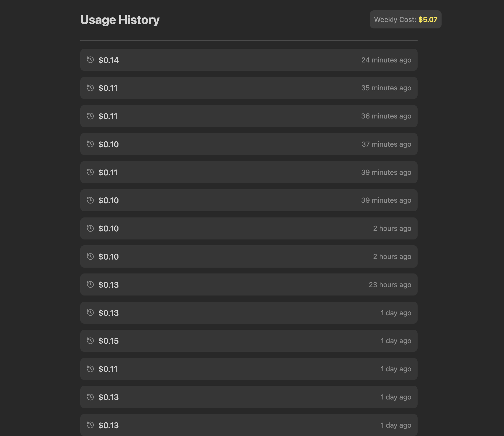Click the Usage History heading
The width and height of the screenshot is (504, 436).
120,20
